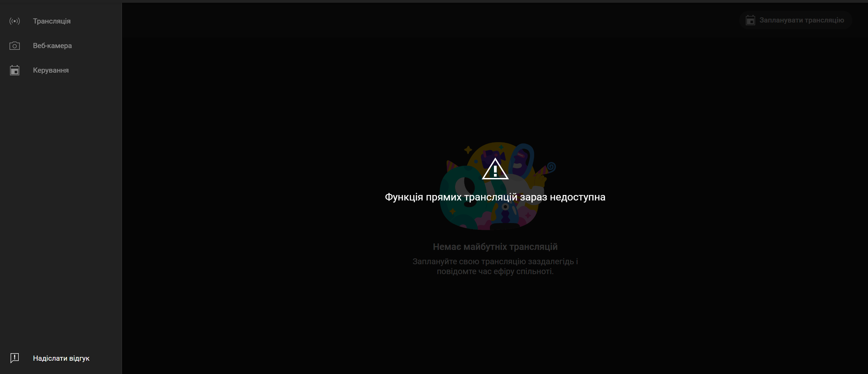Click the 'Функція прямих трансляцій зараз недоступна' message
868x374 pixels.
[495, 197]
